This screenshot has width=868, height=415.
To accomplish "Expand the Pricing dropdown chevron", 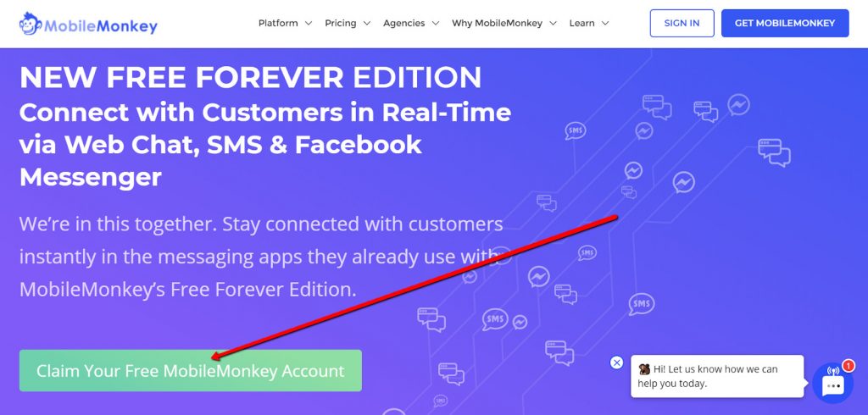I will [x=366, y=23].
